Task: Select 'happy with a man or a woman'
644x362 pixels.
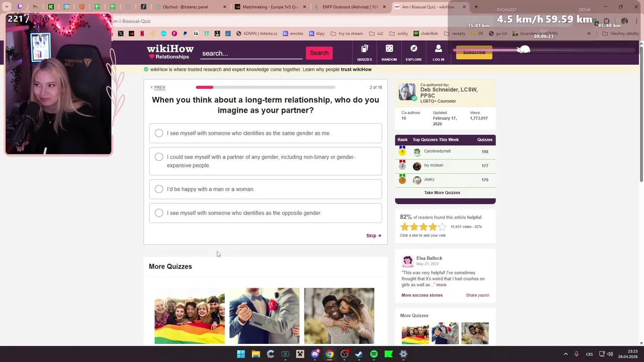Action: [266, 189]
